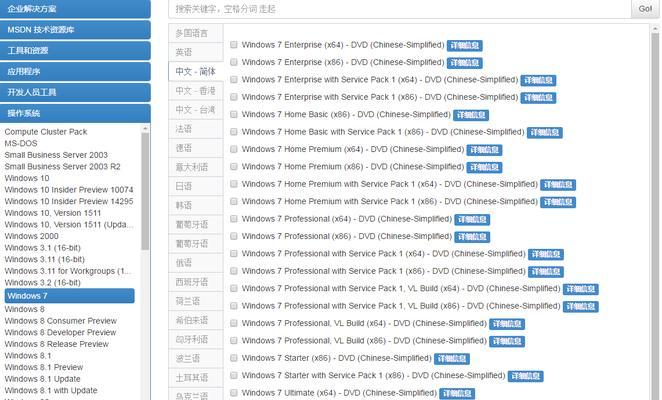Open the 意大利语 language tab
662x400 pixels.
pos(195,167)
